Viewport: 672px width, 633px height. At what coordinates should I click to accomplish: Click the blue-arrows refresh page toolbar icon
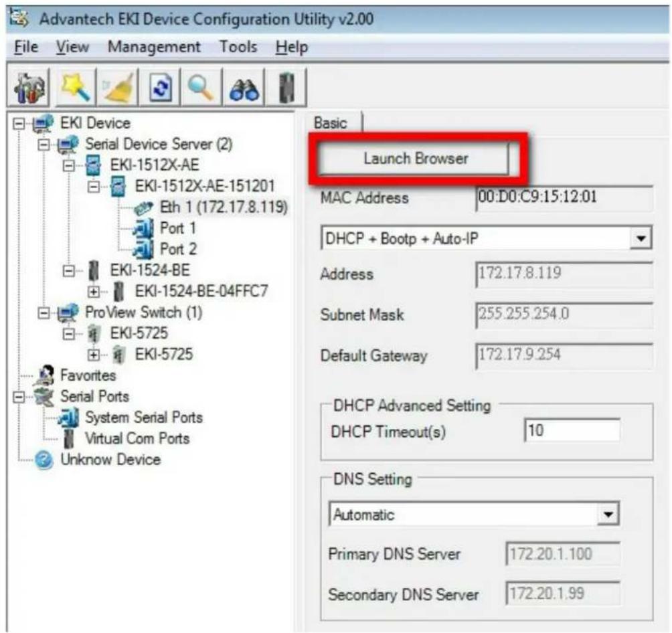[160, 88]
